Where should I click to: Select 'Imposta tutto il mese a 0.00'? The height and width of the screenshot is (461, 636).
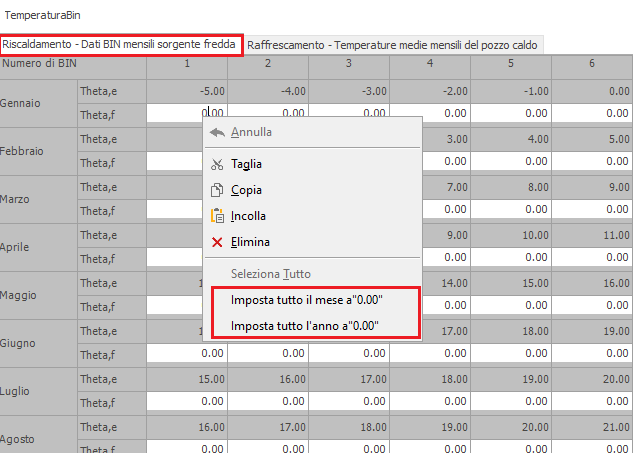click(x=307, y=300)
